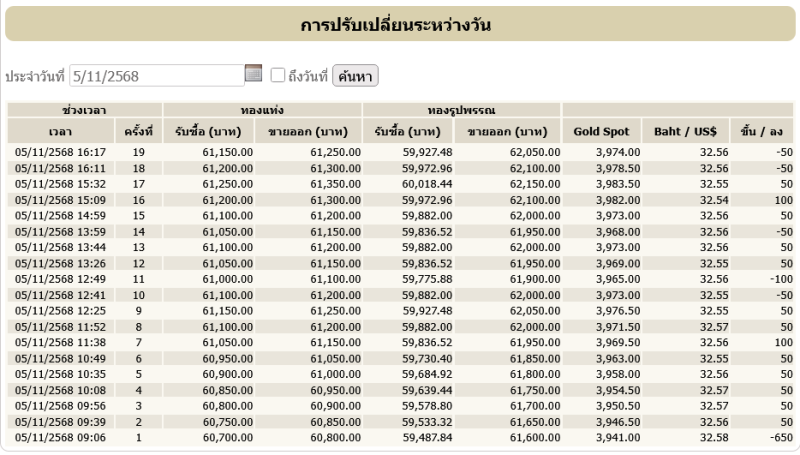
Task: Select the Gold Spot column header
Action: [601, 131]
